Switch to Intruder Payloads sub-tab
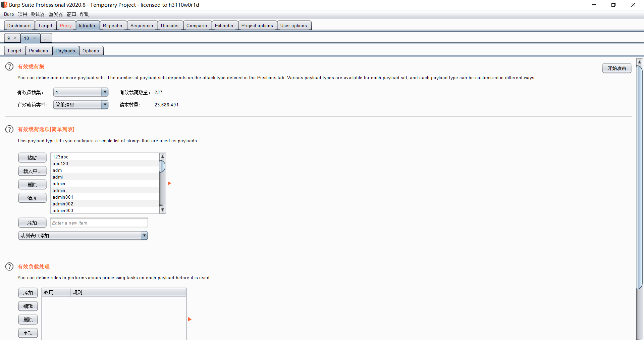Image resolution: width=644 pixels, height=340 pixels. click(65, 51)
